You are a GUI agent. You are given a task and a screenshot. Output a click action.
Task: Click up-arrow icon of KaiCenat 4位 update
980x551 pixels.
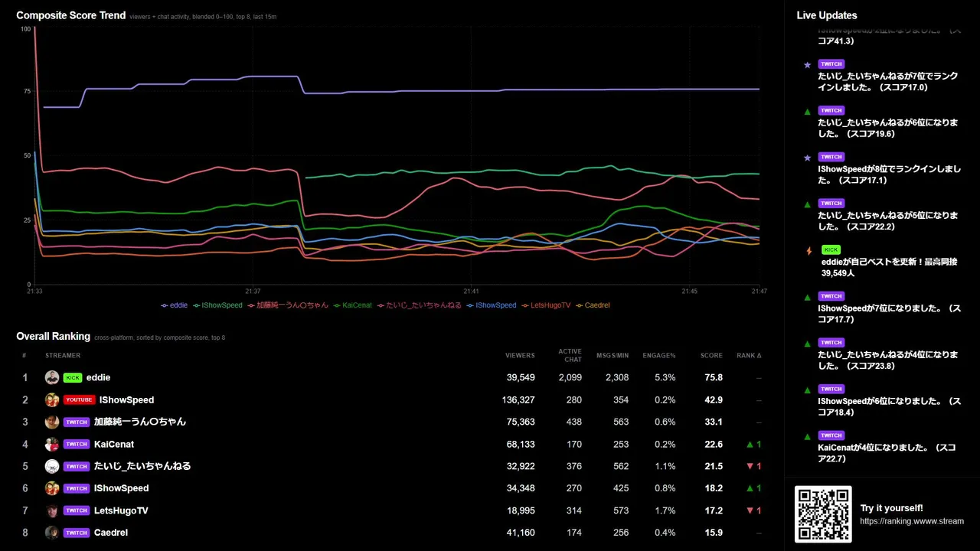[807, 436]
